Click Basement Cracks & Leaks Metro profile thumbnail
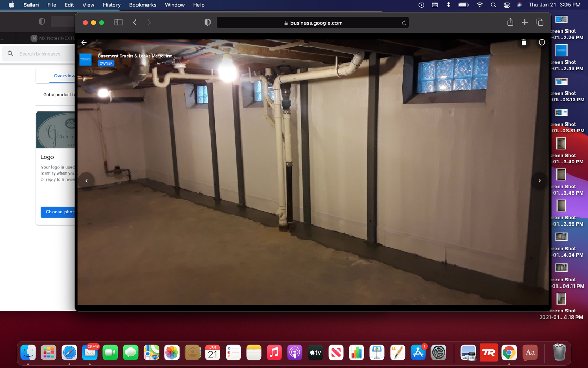The width and height of the screenshot is (588, 368). 86,59
